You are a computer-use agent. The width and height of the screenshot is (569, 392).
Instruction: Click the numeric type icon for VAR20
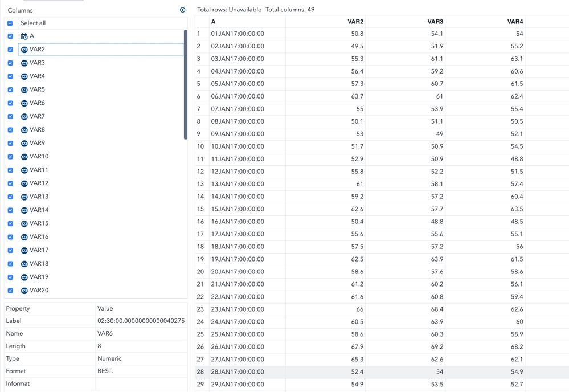pyautogui.click(x=24, y=291)
